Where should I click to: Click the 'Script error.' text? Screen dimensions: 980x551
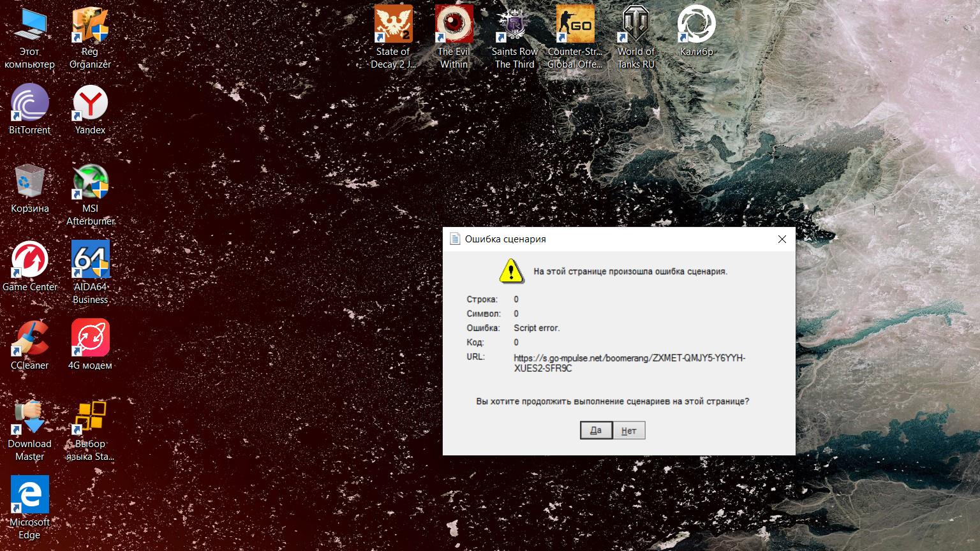(x=537, y=328)
